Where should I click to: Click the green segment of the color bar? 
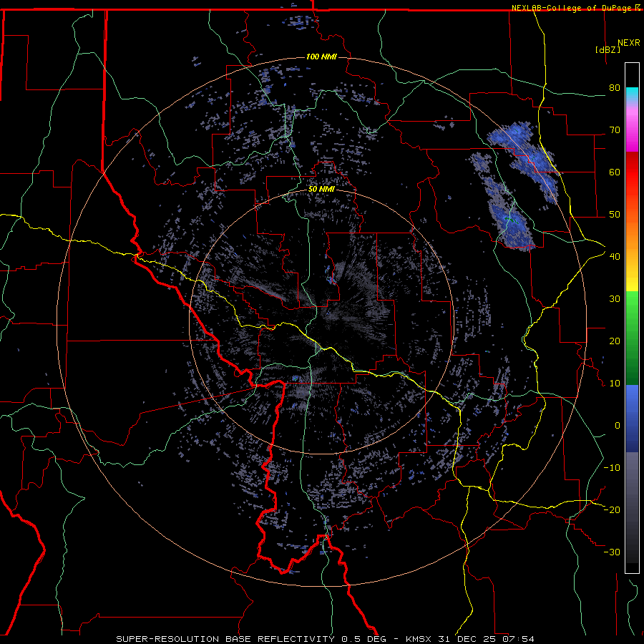pos(632,338)
